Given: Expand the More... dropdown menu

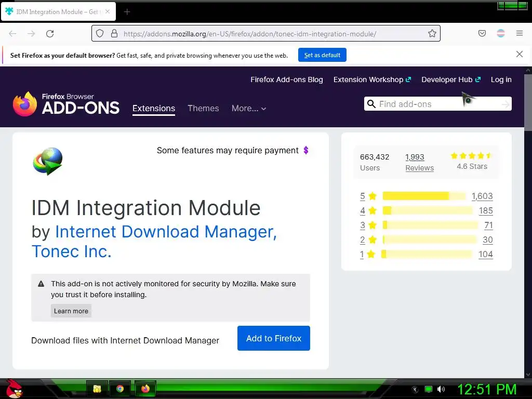Looking at the screenshot, I should 249,109.
